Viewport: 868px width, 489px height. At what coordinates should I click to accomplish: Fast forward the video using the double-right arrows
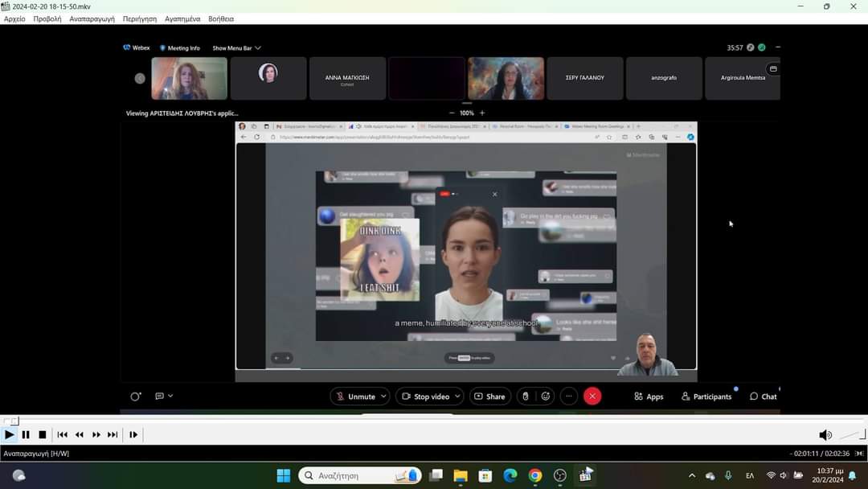click(x=96, y=435)
